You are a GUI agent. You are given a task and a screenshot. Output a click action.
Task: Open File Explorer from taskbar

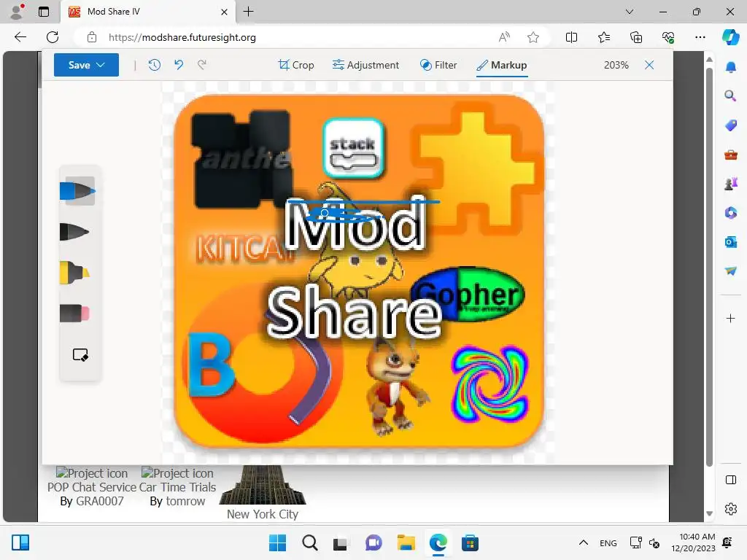(406, 542)
